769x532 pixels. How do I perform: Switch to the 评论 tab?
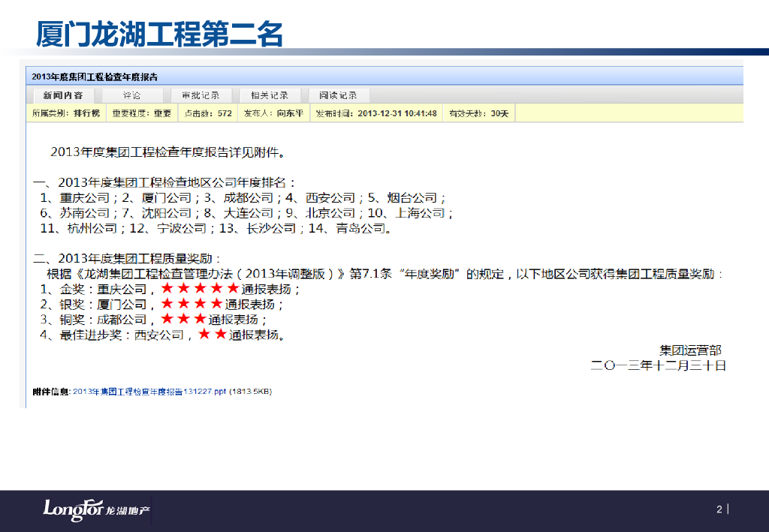point(131,95)
